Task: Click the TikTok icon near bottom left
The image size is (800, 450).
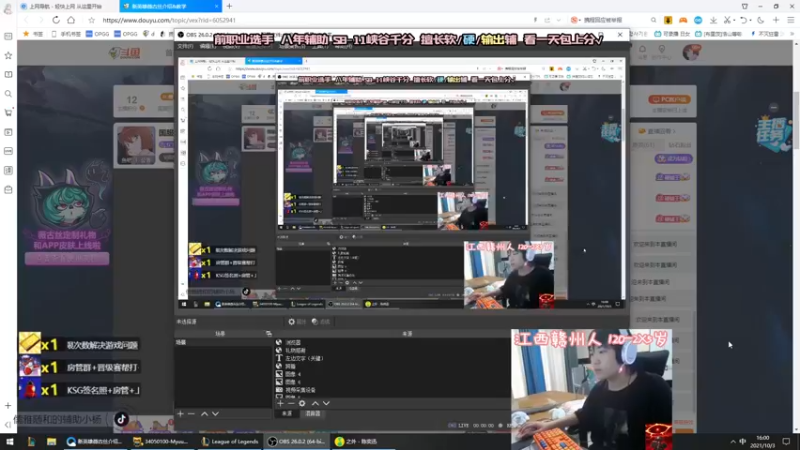Action: pyautogui.click(x=121, y=419)
